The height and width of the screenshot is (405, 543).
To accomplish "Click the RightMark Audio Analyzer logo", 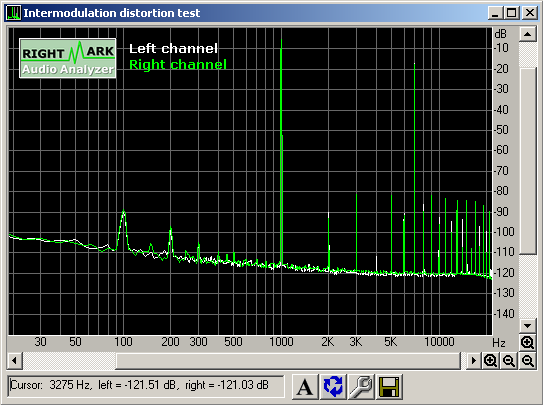I will 68,58.
